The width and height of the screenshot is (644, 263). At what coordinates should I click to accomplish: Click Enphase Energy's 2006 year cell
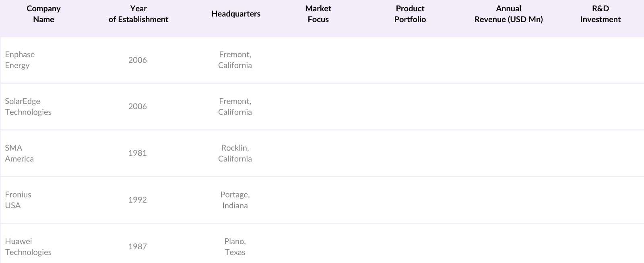point(138,60)
